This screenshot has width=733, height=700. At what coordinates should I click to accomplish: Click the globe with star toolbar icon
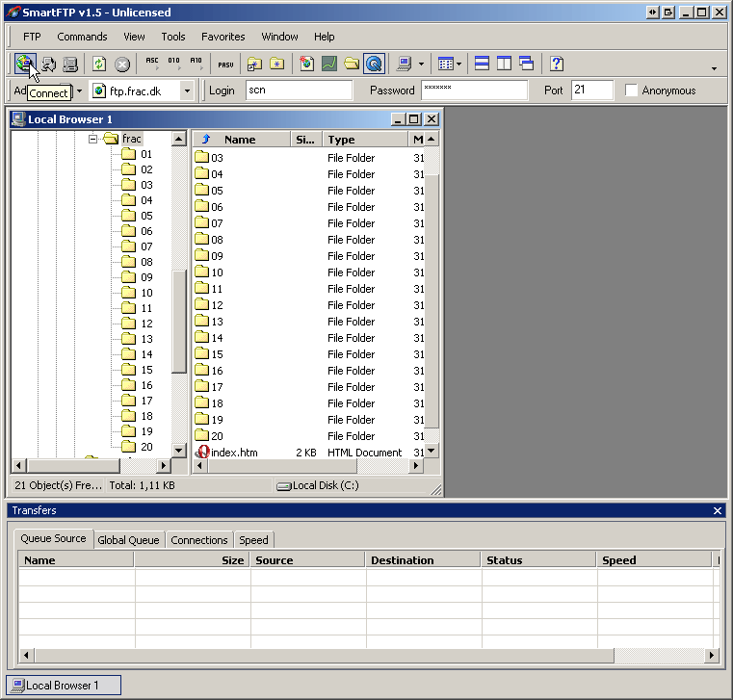click(306, 64)
